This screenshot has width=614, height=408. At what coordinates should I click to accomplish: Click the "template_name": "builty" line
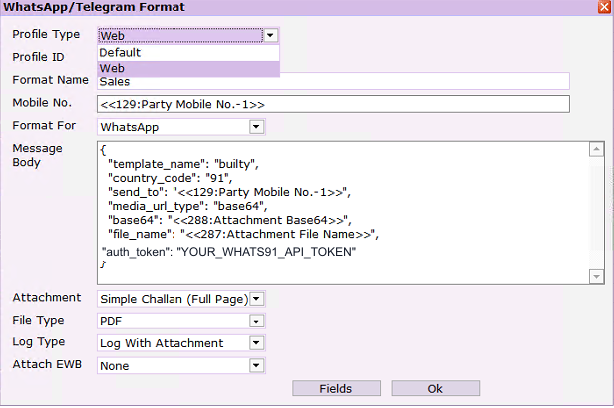[x=183, y=164]
